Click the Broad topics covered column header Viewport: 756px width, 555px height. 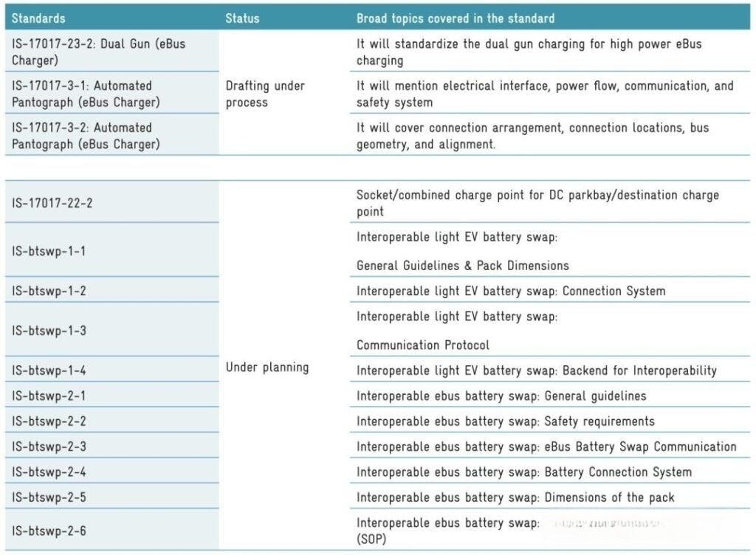(x=456, y=18)
